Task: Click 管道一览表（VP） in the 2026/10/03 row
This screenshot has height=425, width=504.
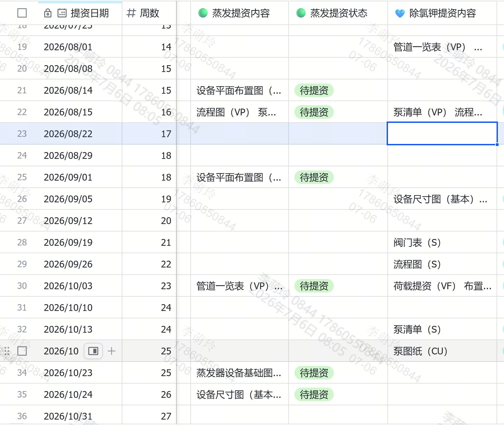Action: point(239,286)
